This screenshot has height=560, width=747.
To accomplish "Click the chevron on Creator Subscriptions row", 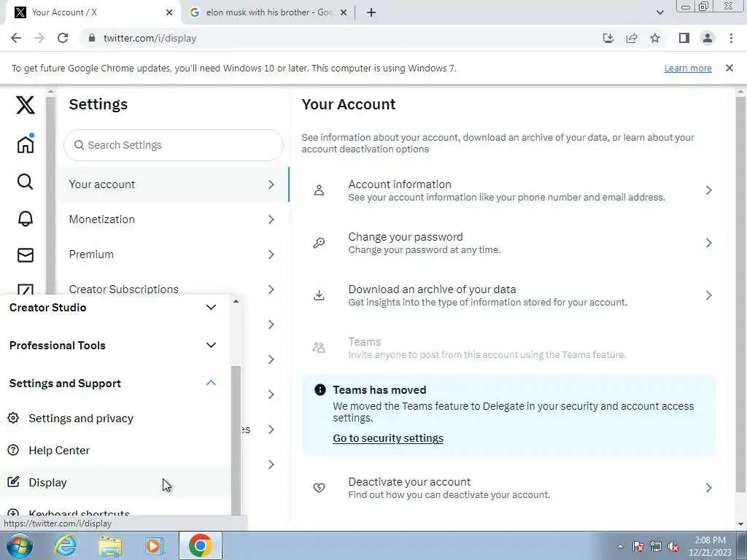I will (271, 289).
